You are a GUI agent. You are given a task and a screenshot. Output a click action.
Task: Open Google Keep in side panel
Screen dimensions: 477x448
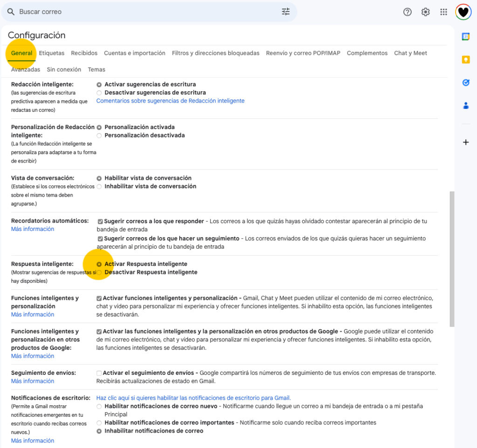coord(466,59)
